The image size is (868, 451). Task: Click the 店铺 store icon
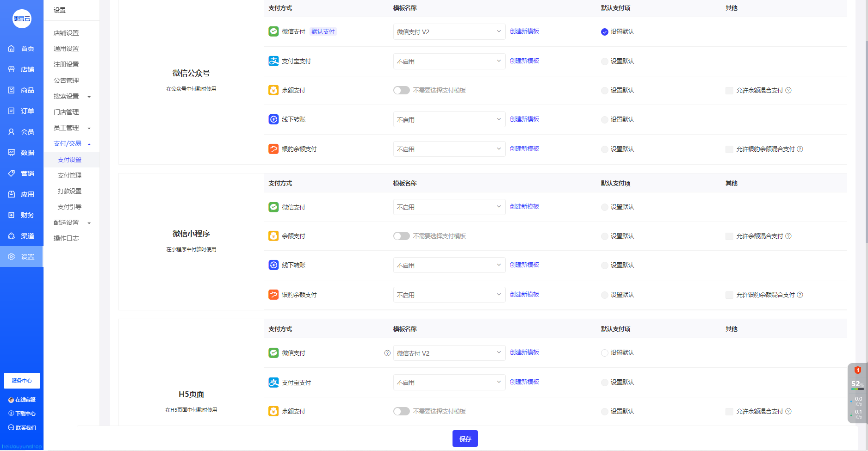coord(12,69)
